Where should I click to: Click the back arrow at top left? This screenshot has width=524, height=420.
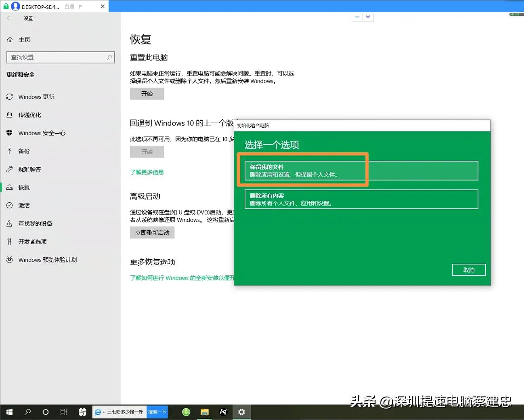(9, 18)
